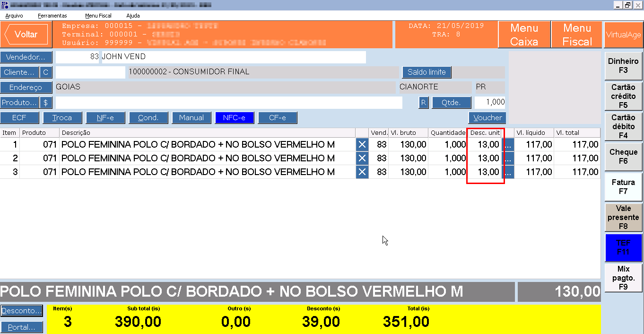
Task: Click the Sub total 390,00 value
Action: 138,322
